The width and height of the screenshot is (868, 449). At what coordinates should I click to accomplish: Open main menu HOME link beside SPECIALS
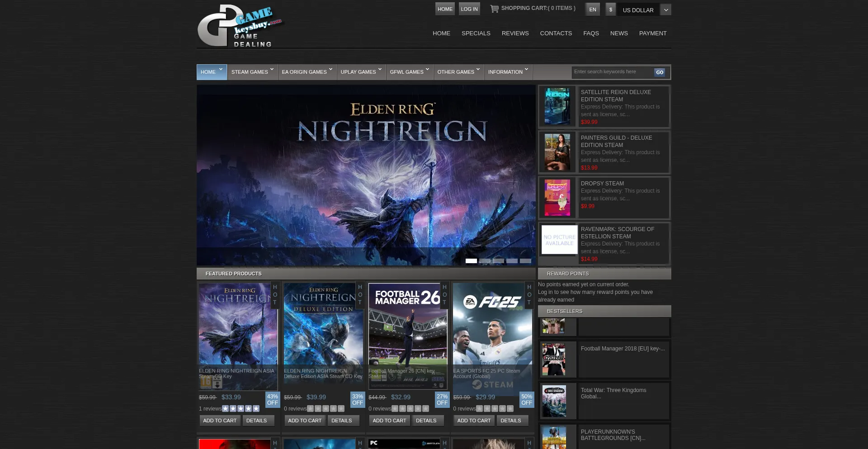(x=441, y=33)
